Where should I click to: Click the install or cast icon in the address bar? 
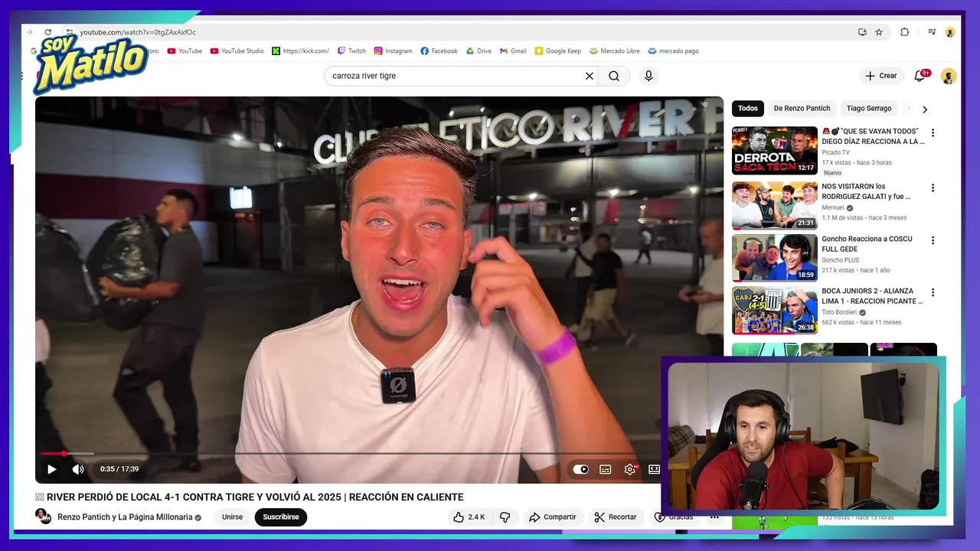[862, 32]
